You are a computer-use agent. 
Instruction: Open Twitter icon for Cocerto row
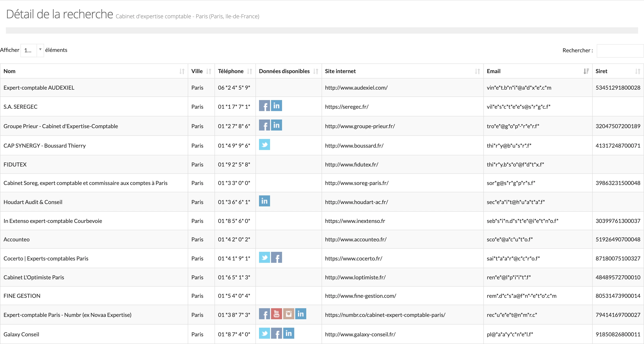point(264,257)
